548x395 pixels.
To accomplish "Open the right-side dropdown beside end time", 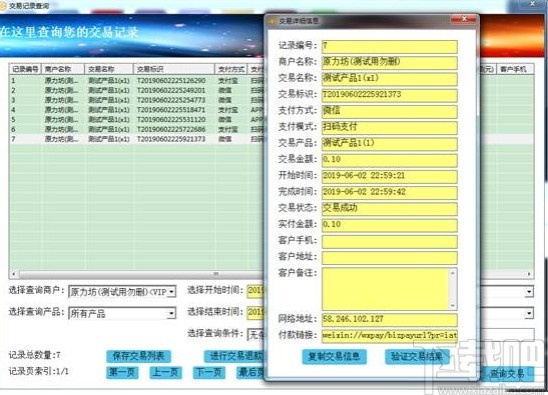I will coord(529,313).
